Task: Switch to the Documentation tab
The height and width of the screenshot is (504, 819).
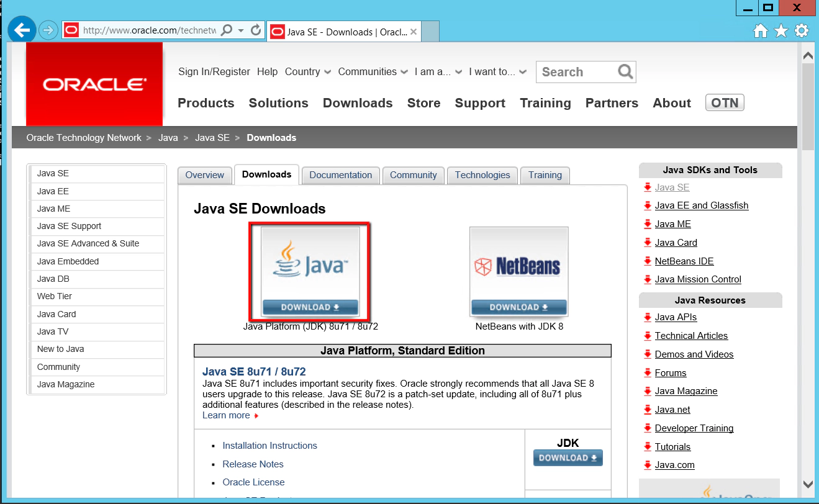Action: pyautogui.click(x=340, y=175)
